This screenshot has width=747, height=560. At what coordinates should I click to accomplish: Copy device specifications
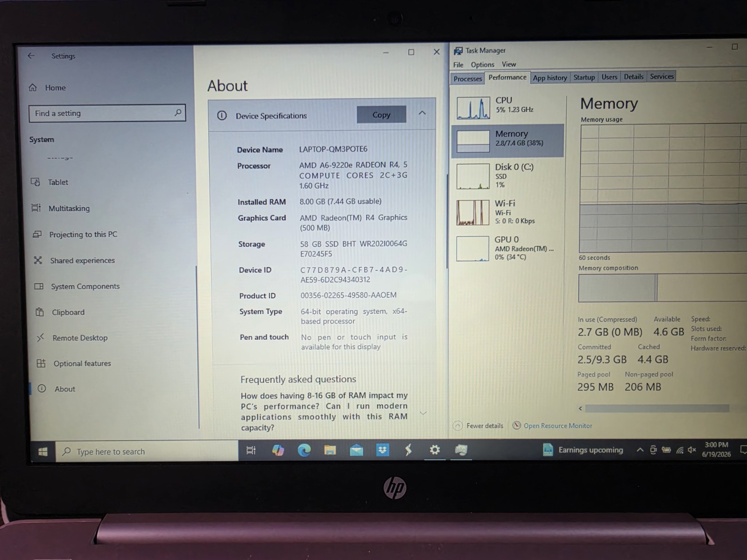click(x=381, y=115)
